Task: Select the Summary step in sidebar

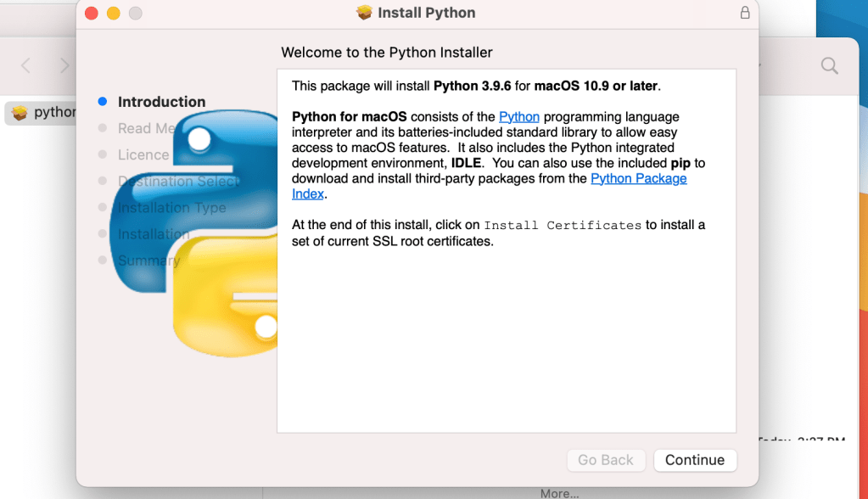Action: (x=148, y=261)
